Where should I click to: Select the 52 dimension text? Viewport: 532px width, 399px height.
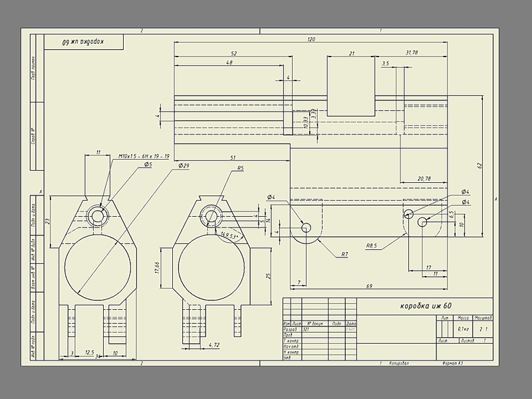coord(233,53)
